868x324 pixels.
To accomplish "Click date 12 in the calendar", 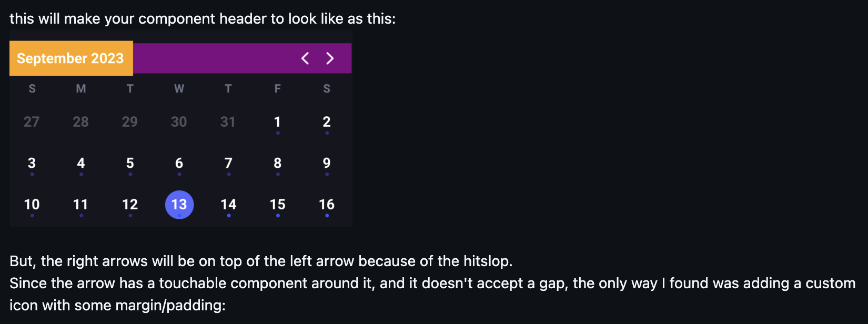I will click(x=130, y=205).
